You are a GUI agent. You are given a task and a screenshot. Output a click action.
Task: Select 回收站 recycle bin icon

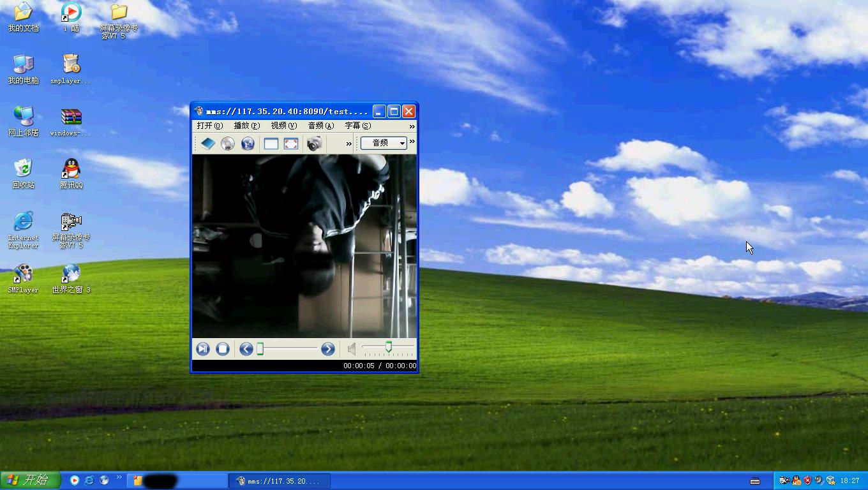click(23, 174)
